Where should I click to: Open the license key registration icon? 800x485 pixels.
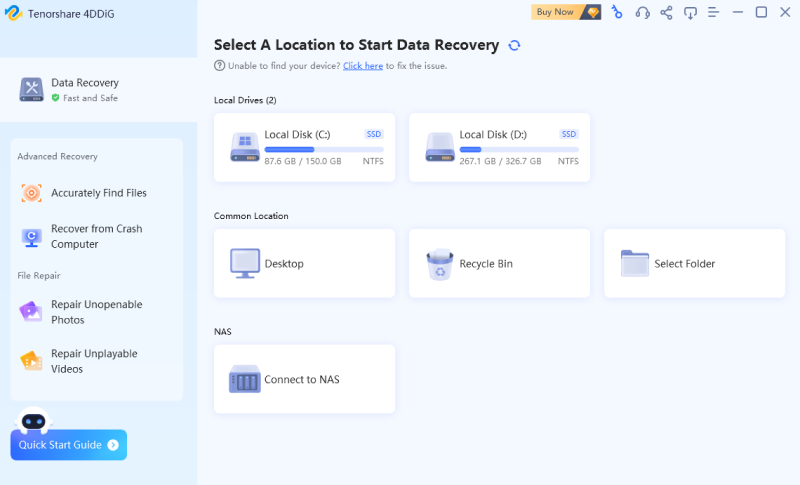pos(617,12)
